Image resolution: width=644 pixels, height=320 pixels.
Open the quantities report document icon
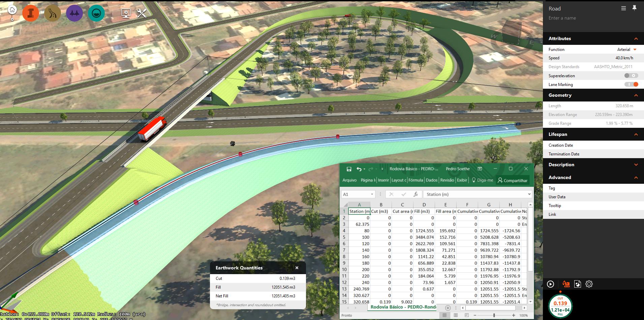pos(578,284)
